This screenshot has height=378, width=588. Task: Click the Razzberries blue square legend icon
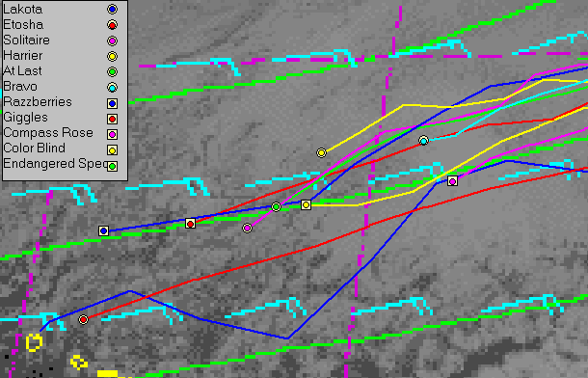(x=112, y=103)
